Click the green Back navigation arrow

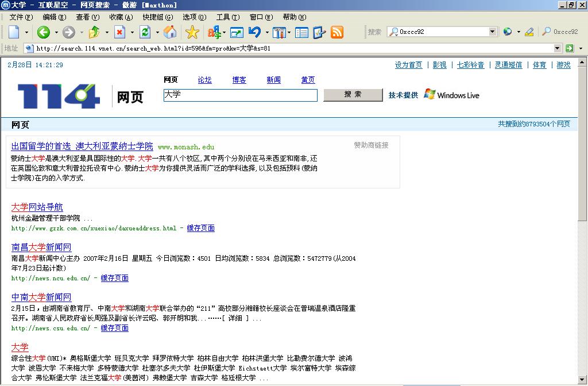point(44,33)
